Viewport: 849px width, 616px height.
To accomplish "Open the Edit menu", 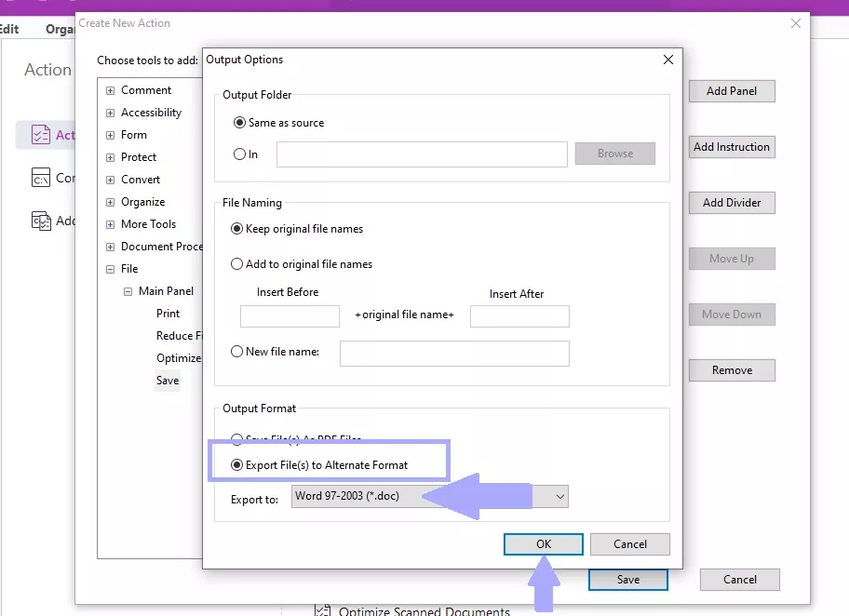I will 9,29.
